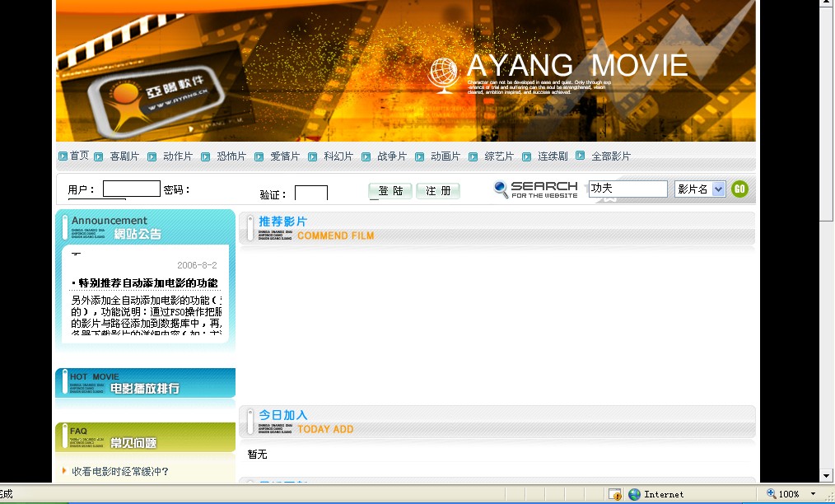Screen dimensions: 835x504
Task: Open the 综艺片 variety category
Action: 499,156
